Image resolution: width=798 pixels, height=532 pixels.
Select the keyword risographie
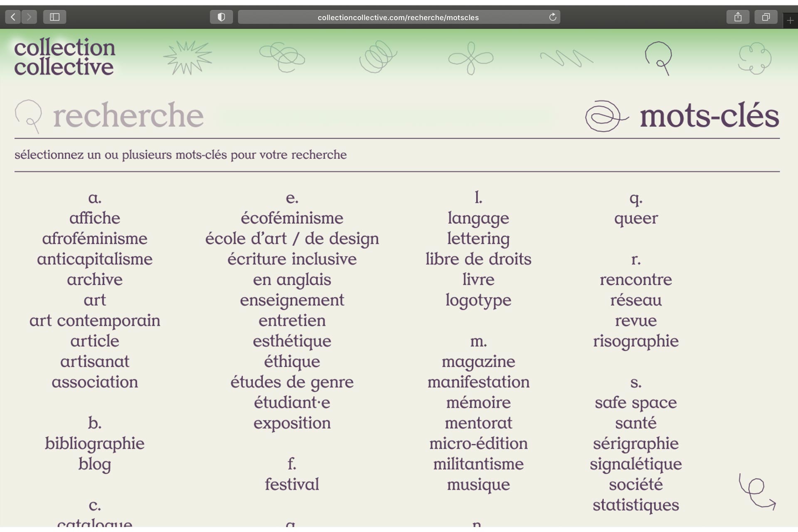(x=636, y=341)
